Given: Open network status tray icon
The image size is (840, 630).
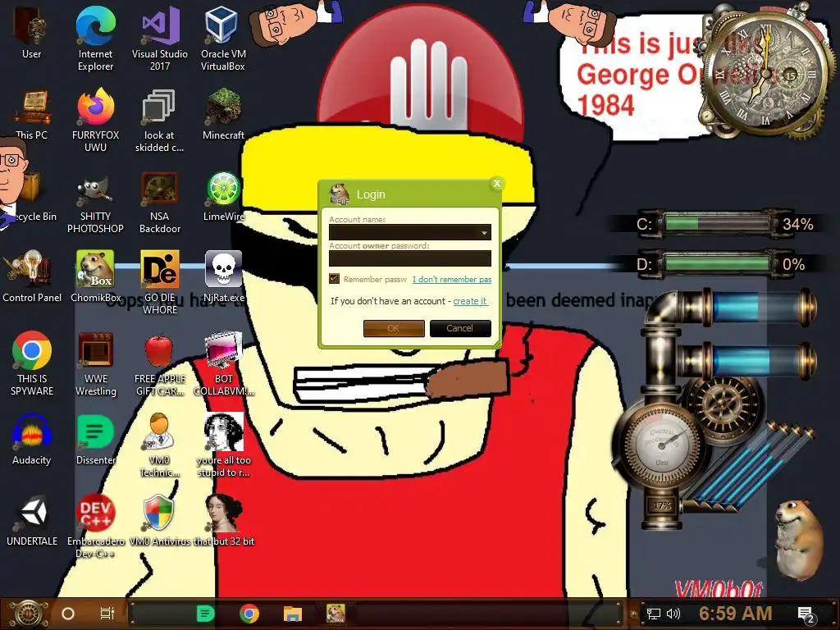Looking at the screenshot, I should pos(653,614).
